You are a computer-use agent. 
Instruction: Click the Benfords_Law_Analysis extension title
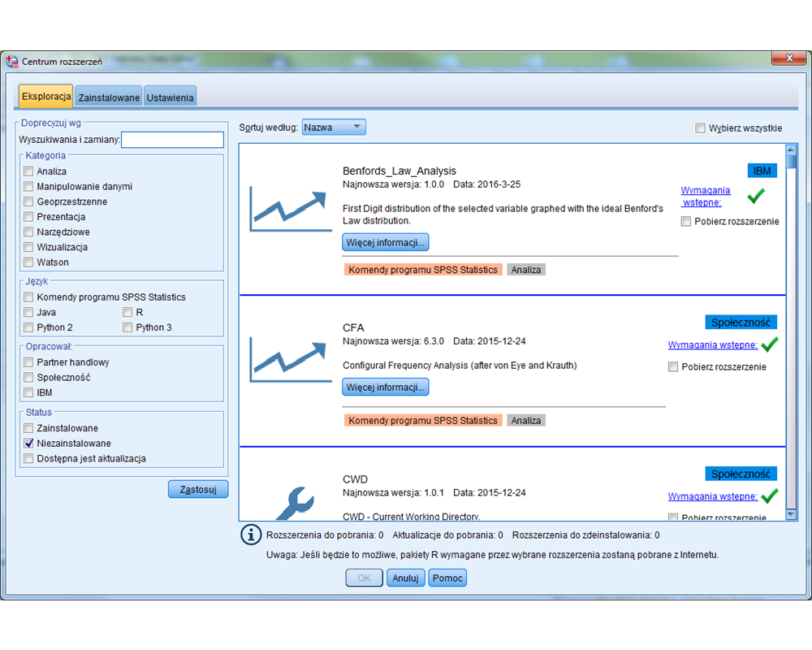point(400,171)
